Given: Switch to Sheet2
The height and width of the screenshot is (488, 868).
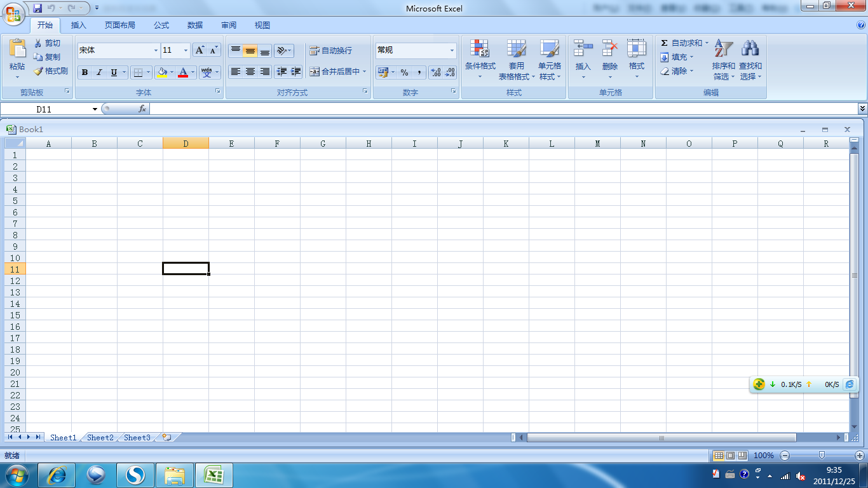Looking at the screenshot, I should [100, 438].
